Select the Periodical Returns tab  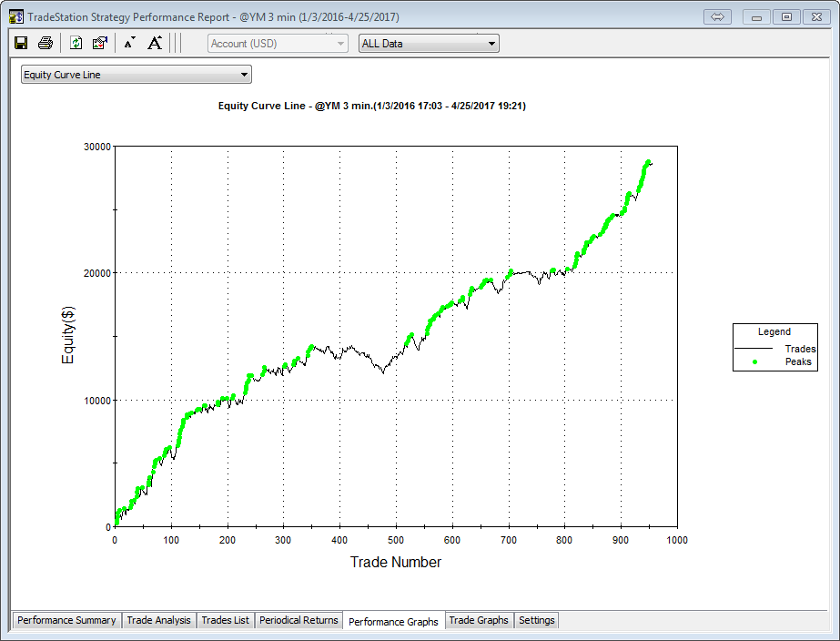[299, 620]
